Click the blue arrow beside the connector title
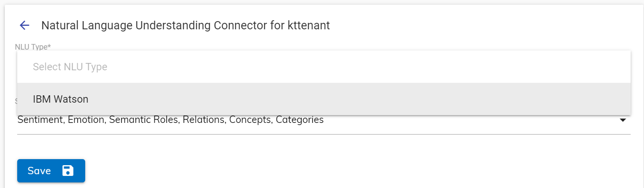The image size is (644, 188). [25, 25]
